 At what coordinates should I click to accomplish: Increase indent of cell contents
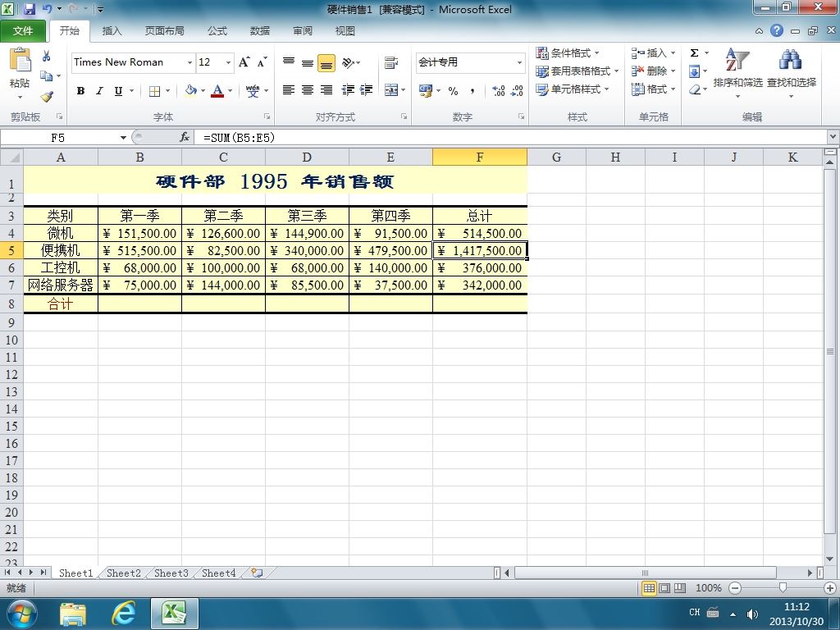[x=367, y=90]
